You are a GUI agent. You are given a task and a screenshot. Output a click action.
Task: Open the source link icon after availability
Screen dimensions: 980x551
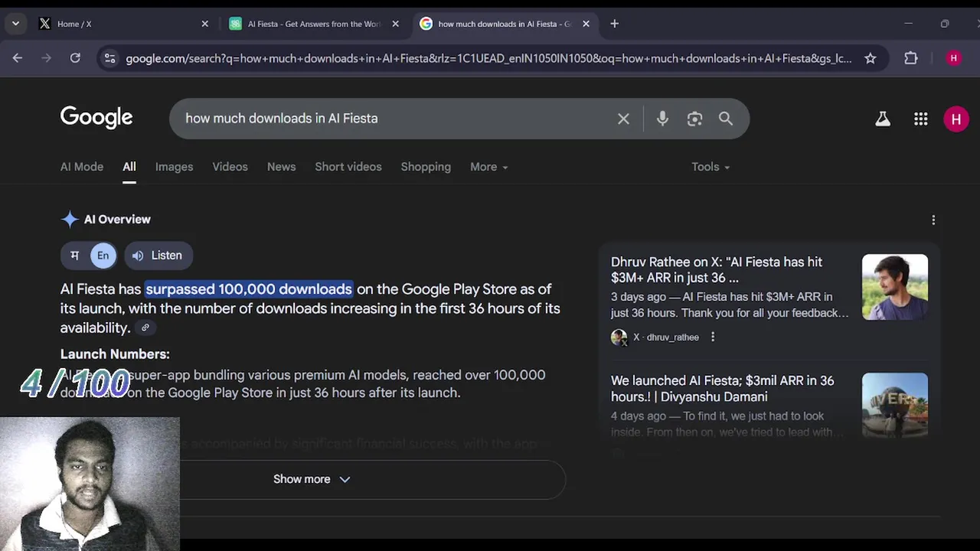(145, 328)
